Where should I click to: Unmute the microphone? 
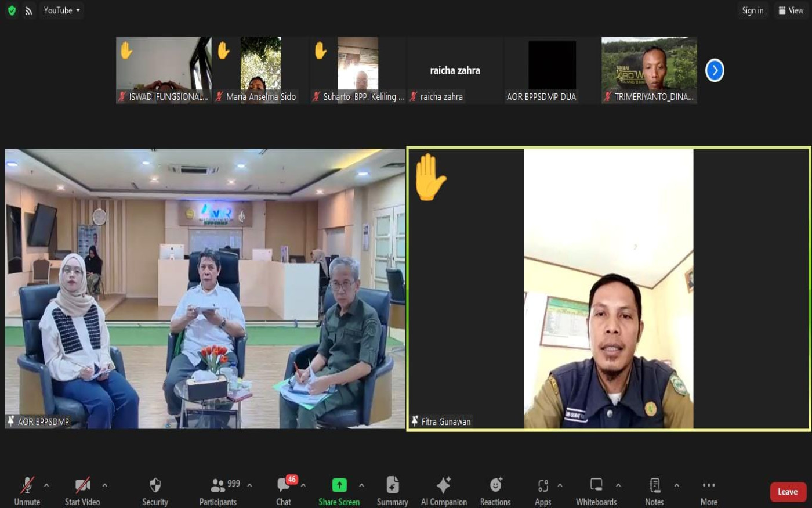[27, 491]
